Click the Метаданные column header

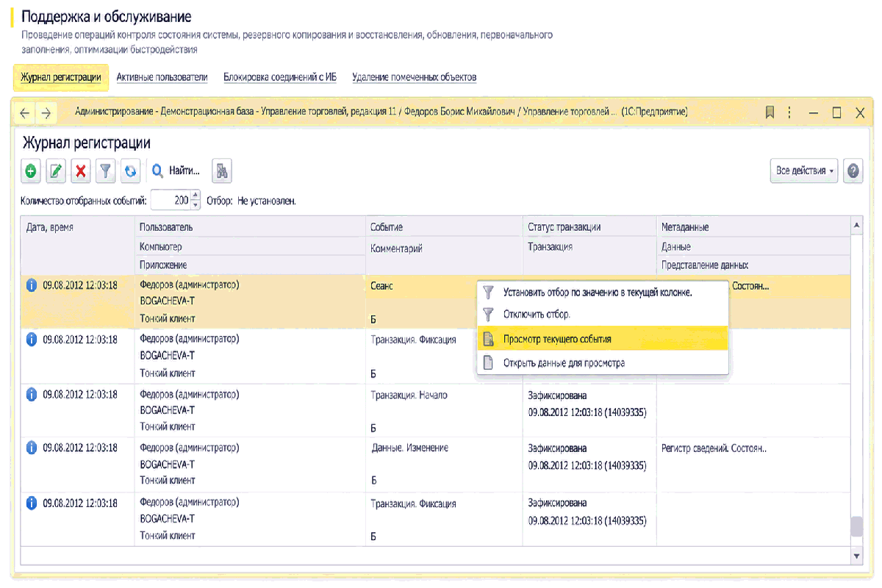753,227
